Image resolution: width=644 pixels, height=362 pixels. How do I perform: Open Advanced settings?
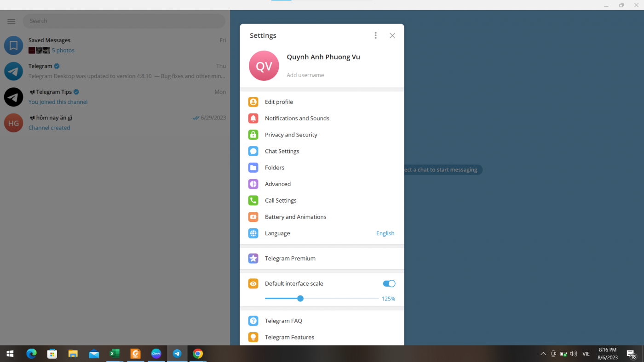pyautogui.click(x=322, y=184)
